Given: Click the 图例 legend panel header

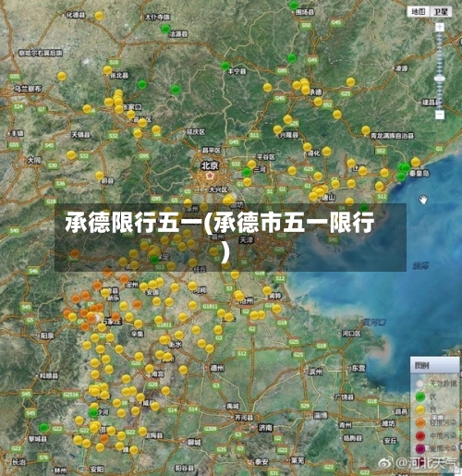Looking at the screenshot, I should tap(435, 365).
